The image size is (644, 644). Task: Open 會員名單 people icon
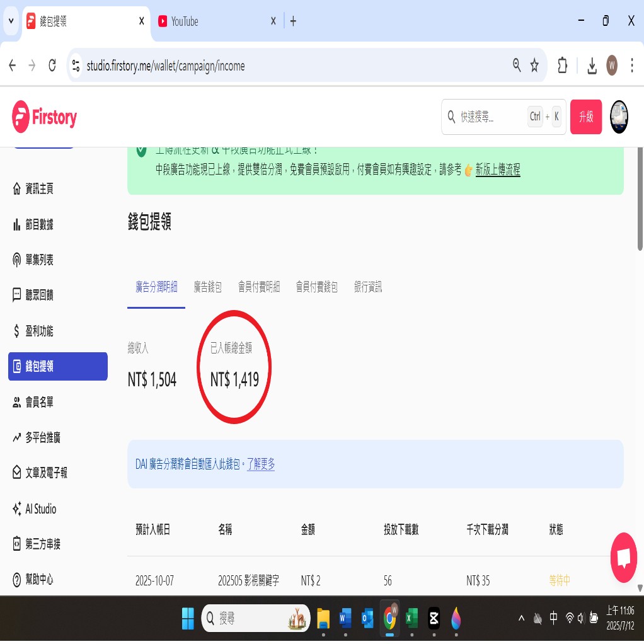(x=16, y=402)
